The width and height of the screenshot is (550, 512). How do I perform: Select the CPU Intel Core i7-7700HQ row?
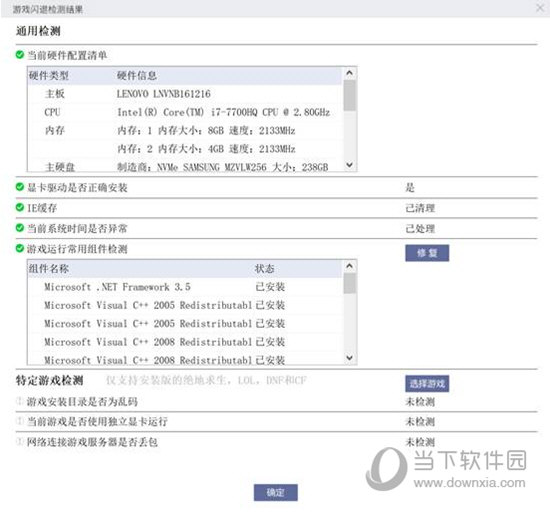(185, 112)
